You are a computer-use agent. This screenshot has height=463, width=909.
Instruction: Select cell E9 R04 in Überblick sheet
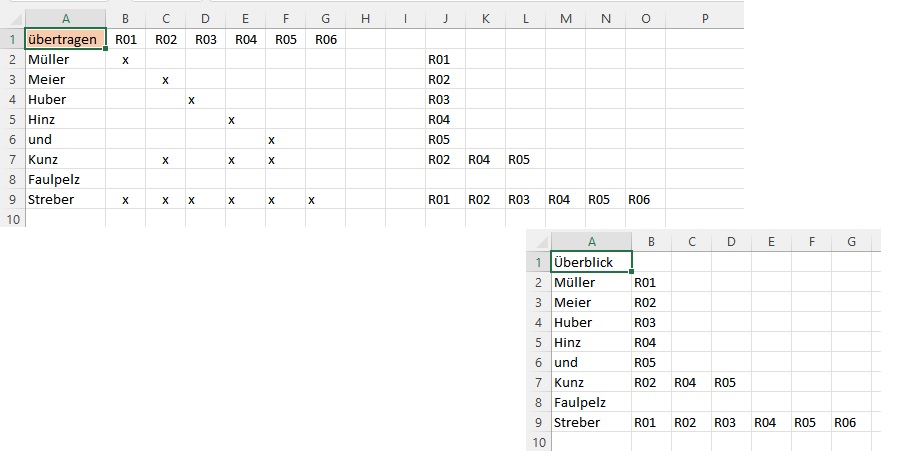[771, 422]
